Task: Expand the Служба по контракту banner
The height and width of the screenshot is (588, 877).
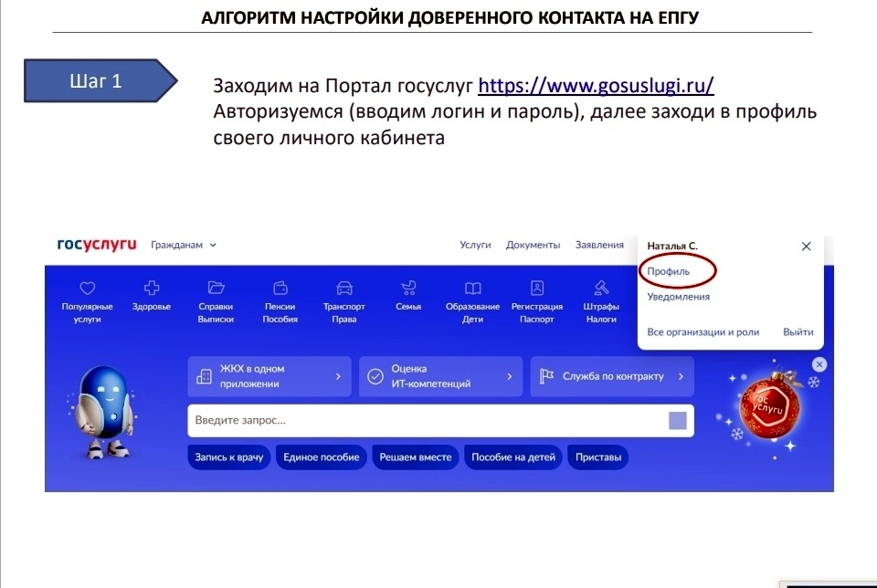Action: pos(611,375)
